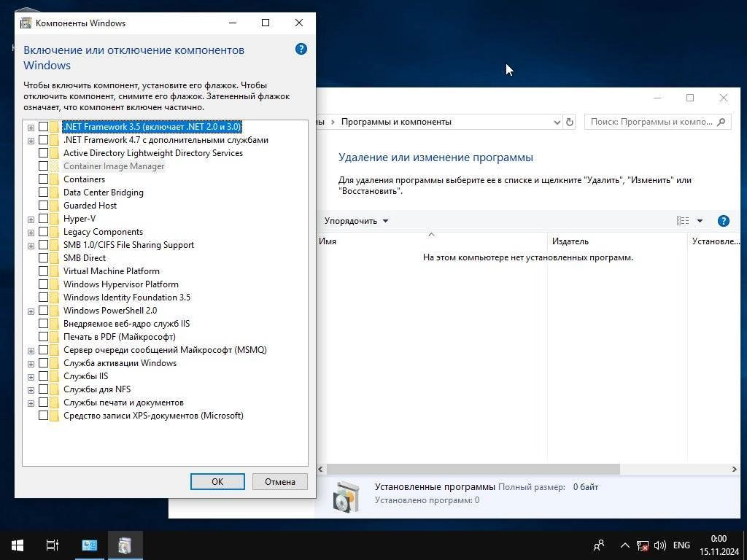Switch input language from ENG
The width and height of the screenshot is (747, 560).
(681, 545)
